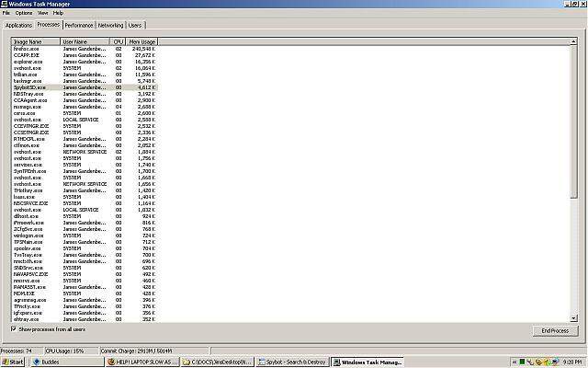Switch to the Networking tab
The height and width of the screenshot is (368, 588).
[110, 25]
